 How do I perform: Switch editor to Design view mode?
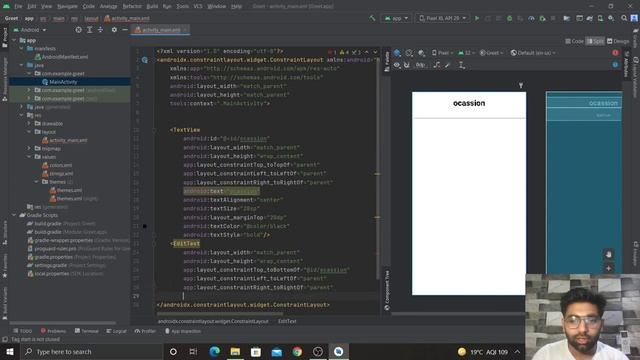(618, 41)
